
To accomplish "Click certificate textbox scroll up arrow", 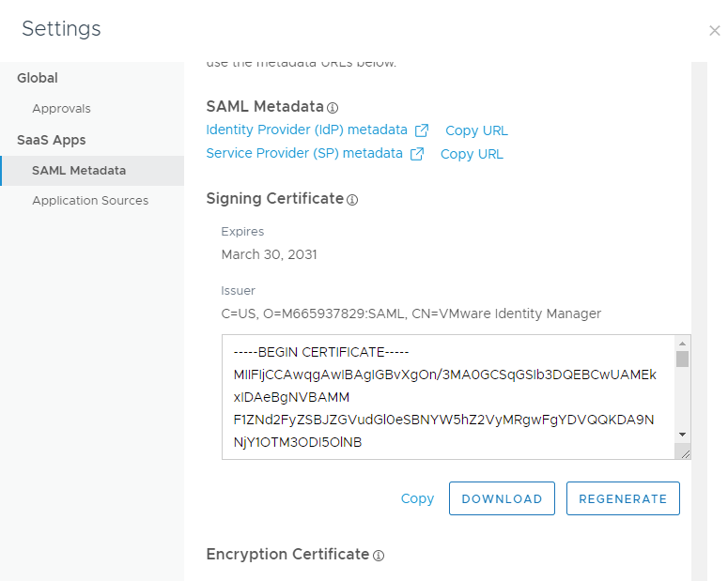I will coord(683,344).
